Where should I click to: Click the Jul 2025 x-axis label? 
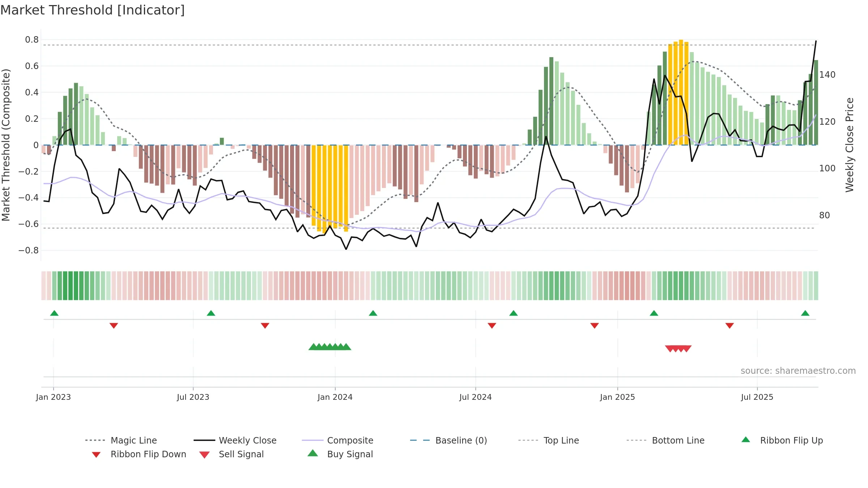pos(757,397)
